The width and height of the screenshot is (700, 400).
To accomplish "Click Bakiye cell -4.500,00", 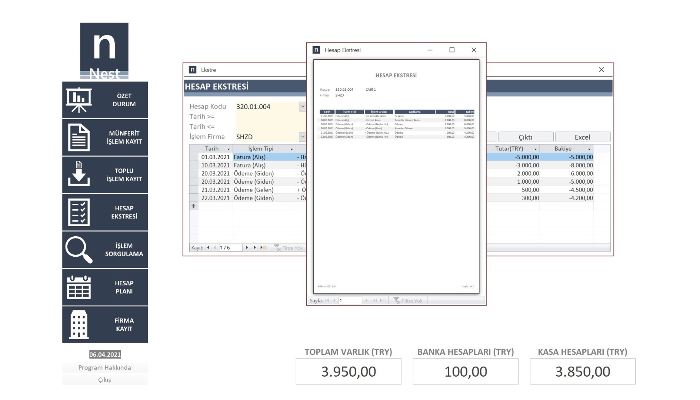I will tap(567, 190).
